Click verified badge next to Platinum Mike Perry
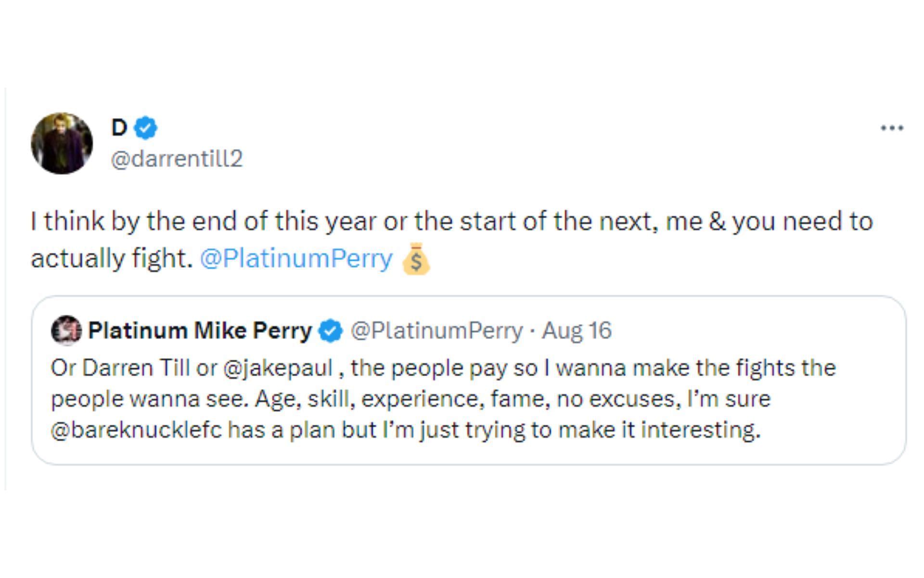The height and width of the screenshot is (578, 924). click(x=331, y=331)
